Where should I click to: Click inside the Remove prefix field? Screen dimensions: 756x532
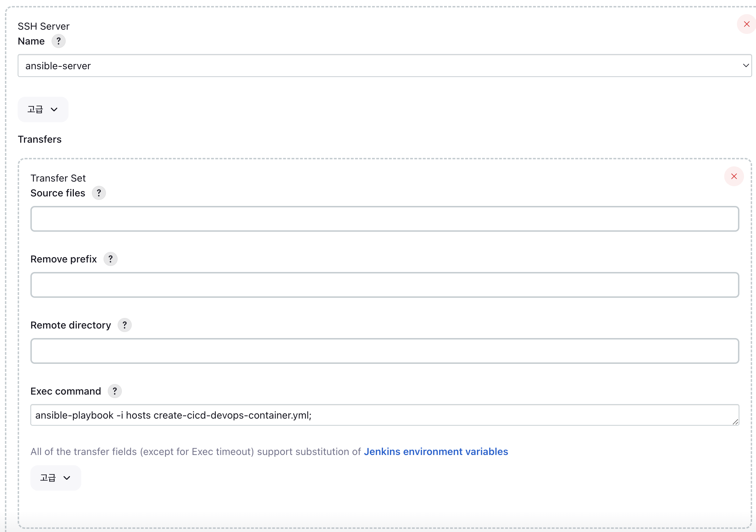coord(384,285)
